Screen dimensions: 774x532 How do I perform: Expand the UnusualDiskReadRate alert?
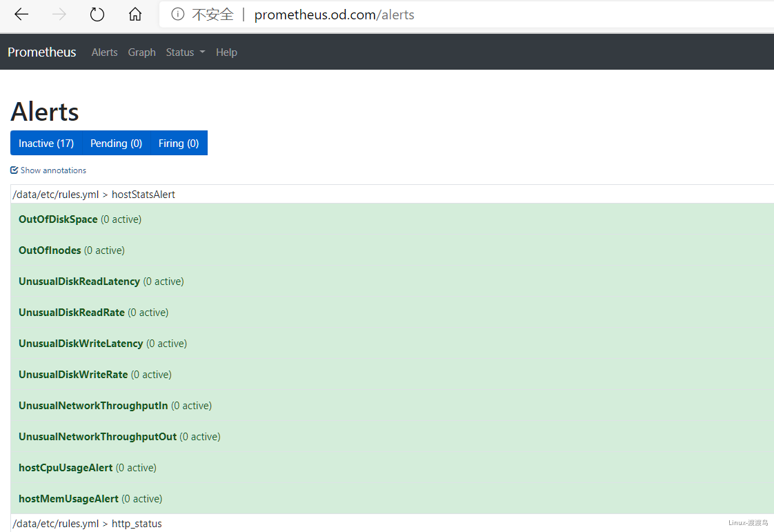(x=393, y=313)
